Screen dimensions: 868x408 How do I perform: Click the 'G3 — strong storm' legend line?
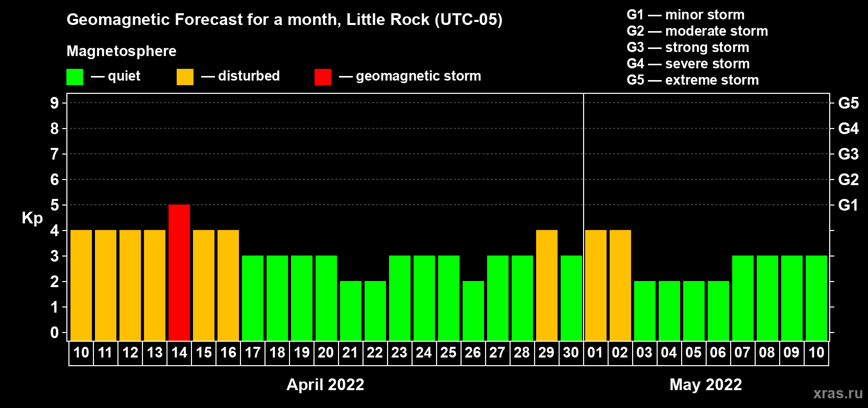[688, 47]
